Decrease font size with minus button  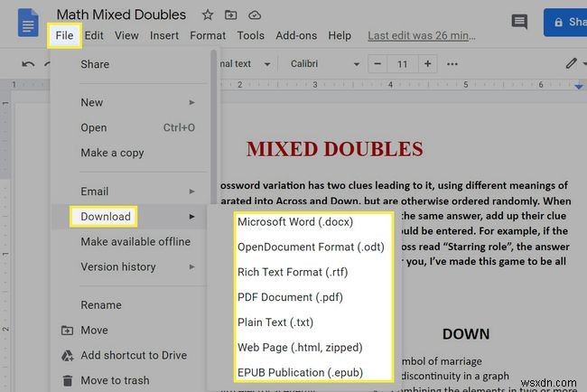pos(377,63)
